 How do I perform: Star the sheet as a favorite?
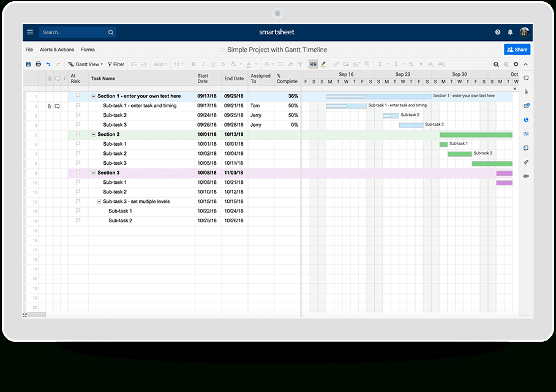(222, 50)
